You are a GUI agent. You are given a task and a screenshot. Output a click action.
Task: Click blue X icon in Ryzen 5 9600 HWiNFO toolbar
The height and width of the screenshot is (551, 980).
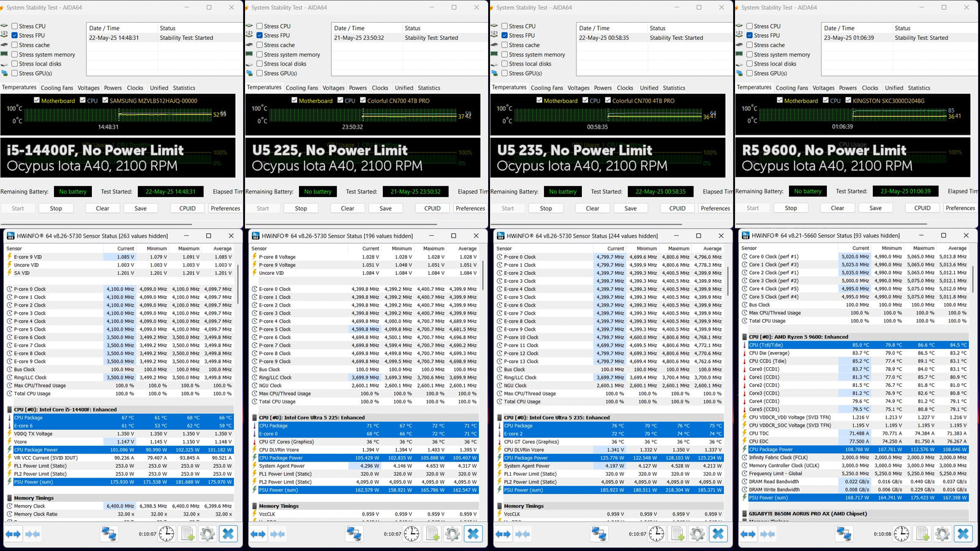pyautogui.click(x=963, y=534)
